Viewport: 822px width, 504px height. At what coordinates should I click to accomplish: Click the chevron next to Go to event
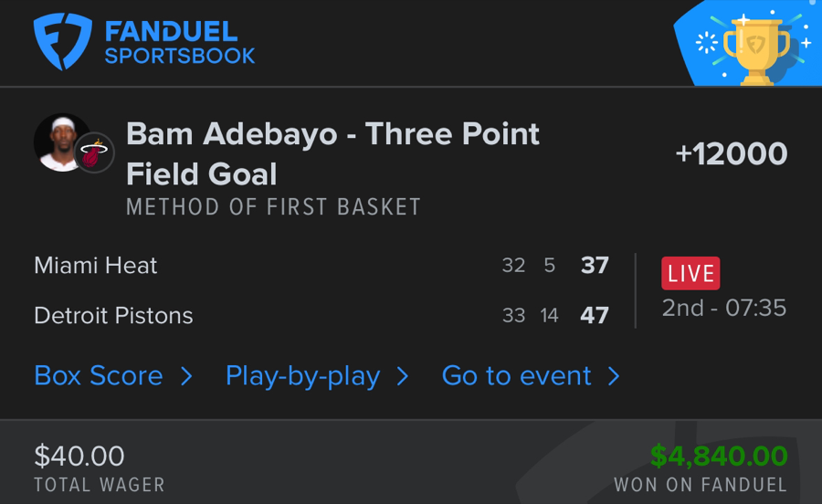614,376
